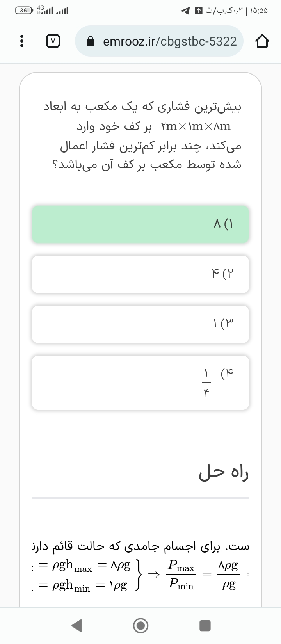Tap the location arrow status icon

coord(185,11)
